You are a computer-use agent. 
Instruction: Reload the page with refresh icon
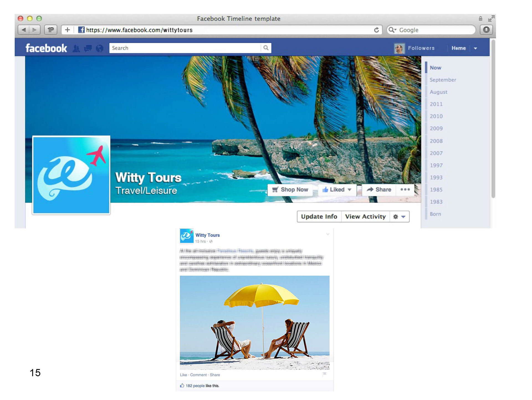(376, 30)
